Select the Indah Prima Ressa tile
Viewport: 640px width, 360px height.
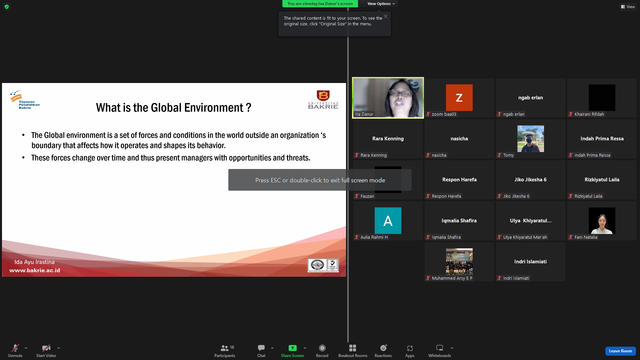(x=602, y=139)
